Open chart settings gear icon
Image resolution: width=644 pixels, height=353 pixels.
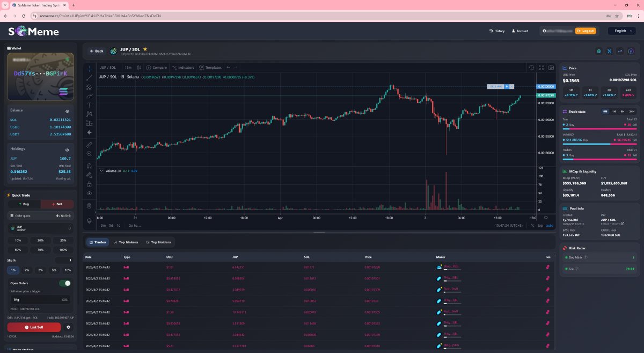[531, 68]
